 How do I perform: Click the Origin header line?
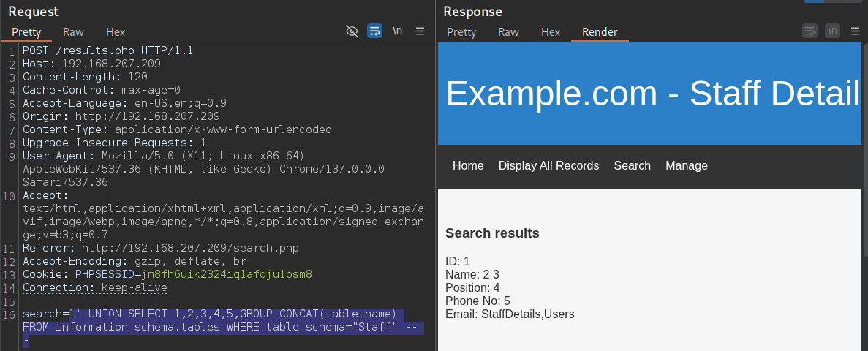(121, 116)
